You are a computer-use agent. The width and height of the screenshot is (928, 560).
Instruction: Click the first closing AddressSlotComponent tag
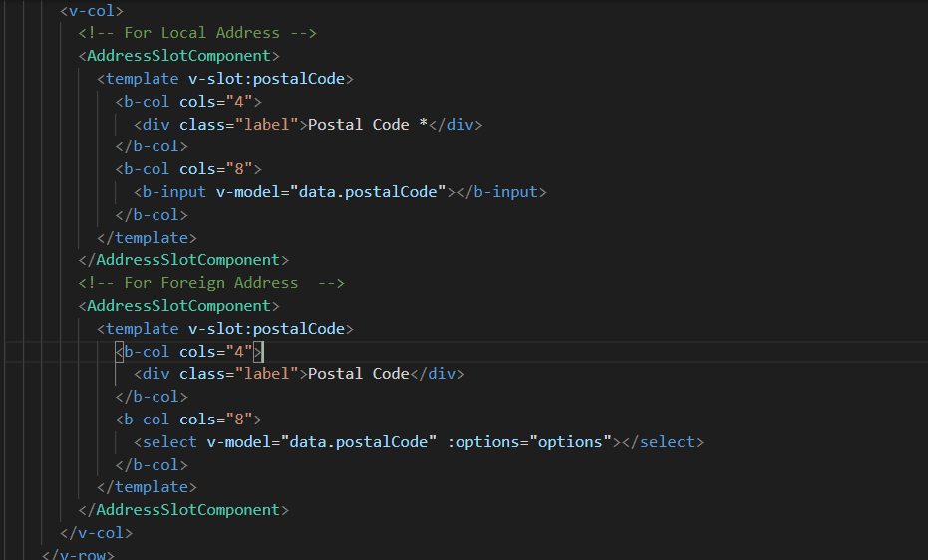coord(183,260)
